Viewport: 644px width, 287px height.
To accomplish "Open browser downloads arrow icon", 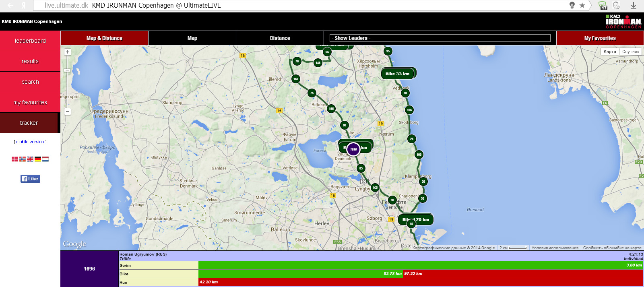I will (x=633, y=5).
